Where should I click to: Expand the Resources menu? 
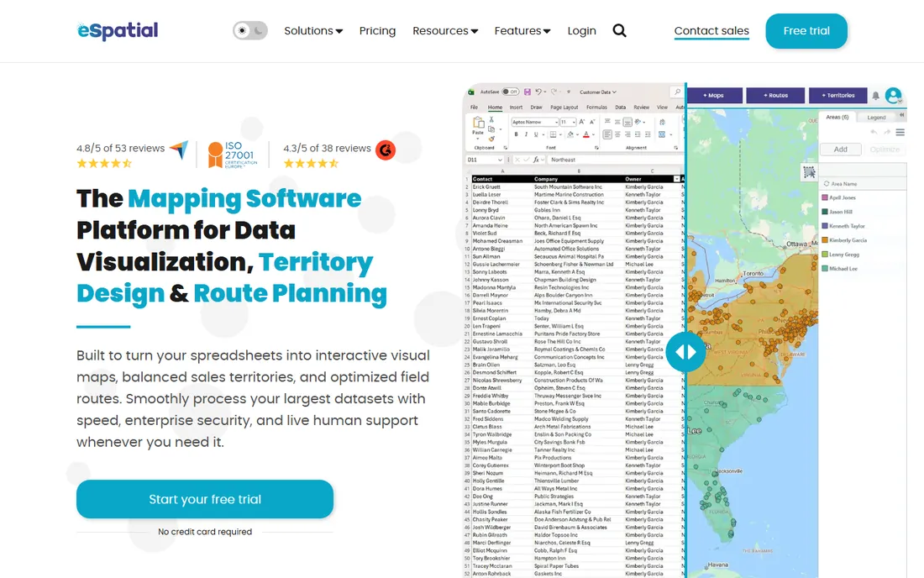pos(445,30)
